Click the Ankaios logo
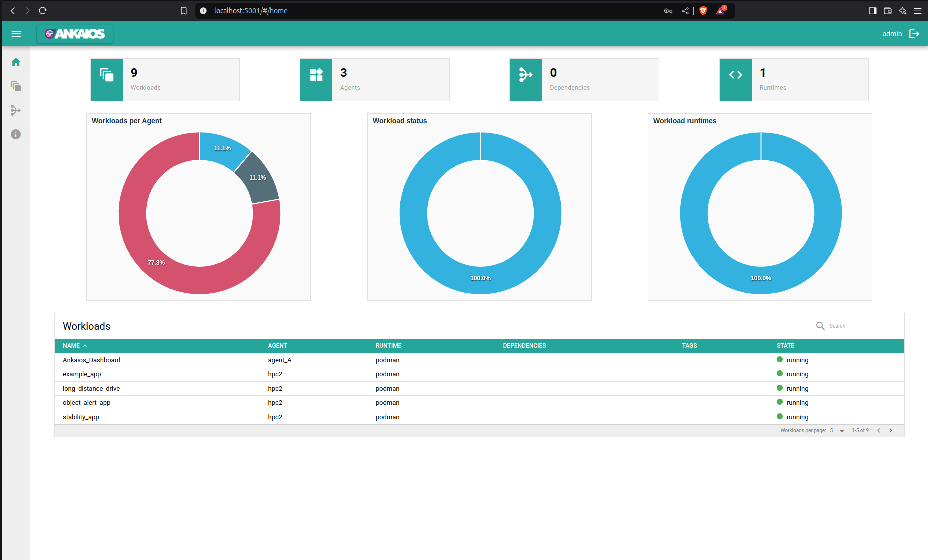This screenshot has width=928, height=560. tap(75, 34)
